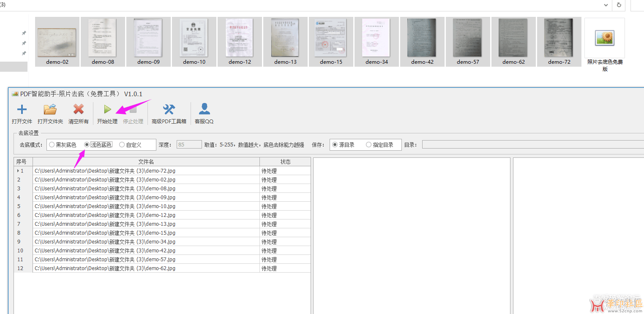This screenshot has width=644, height=314.
Task: Choose the 浅色底色 mode
Action: tap(87, 145)
